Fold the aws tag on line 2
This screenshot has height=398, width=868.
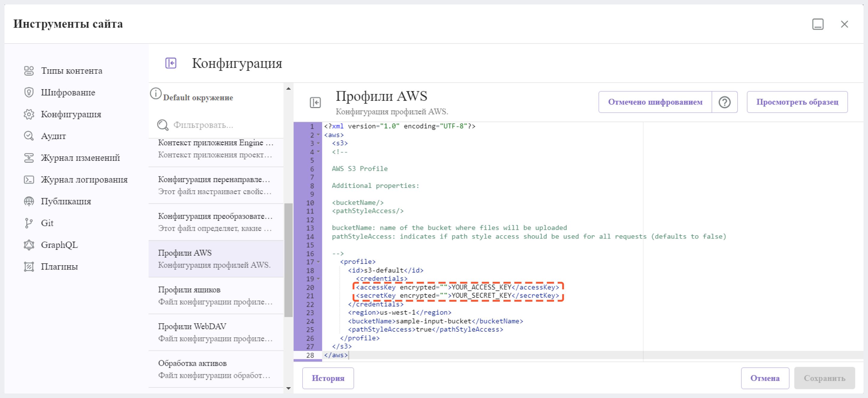click(x=318, y=135)
